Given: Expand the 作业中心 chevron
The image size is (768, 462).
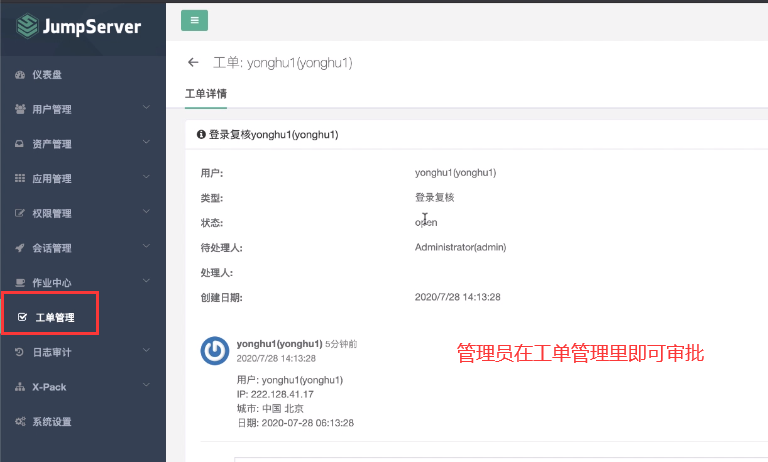Looking at the screenshot, I should tap(146, 281).
